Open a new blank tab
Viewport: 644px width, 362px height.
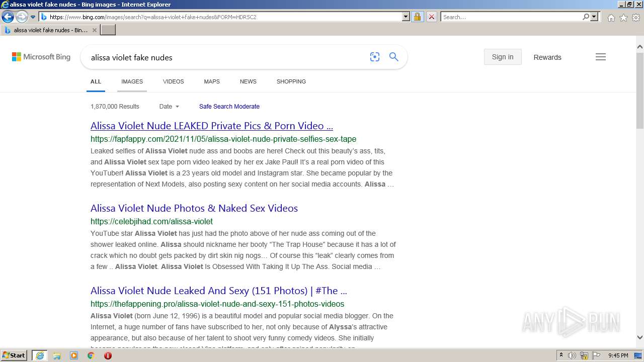108,30
